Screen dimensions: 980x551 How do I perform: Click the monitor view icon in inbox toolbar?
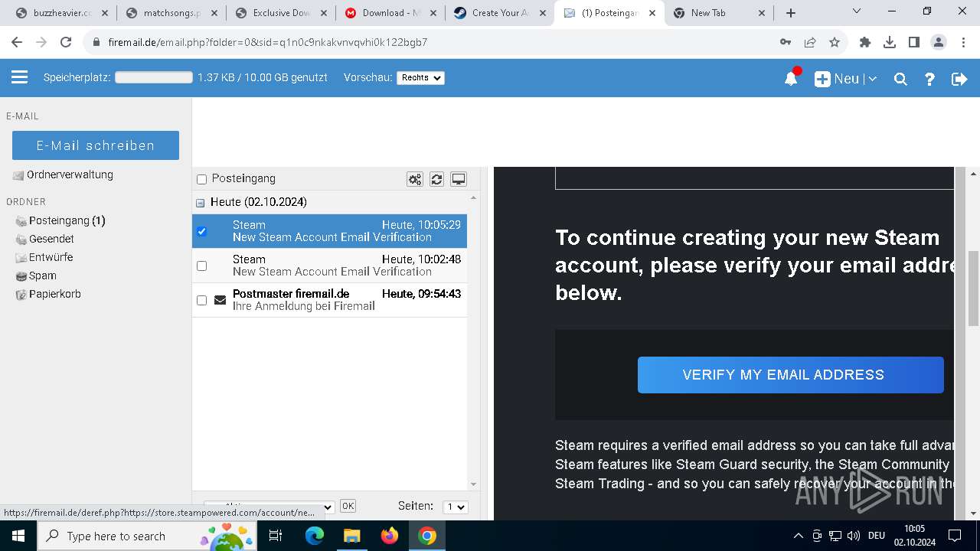click(459, 179)
